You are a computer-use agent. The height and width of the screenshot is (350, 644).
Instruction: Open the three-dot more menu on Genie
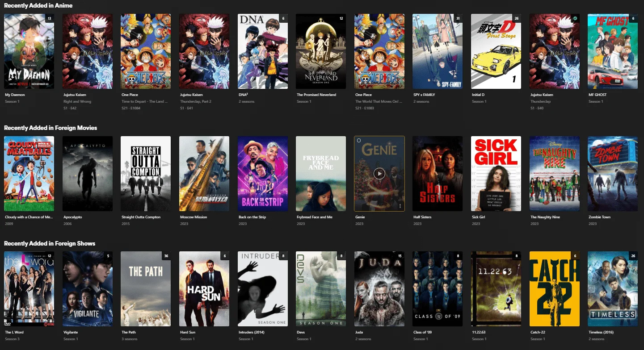[x=400, y=206]
